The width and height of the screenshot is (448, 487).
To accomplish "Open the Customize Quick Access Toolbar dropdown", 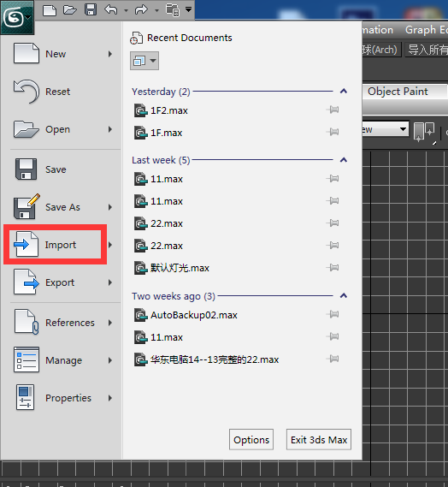I will click(x=188, y=9).
